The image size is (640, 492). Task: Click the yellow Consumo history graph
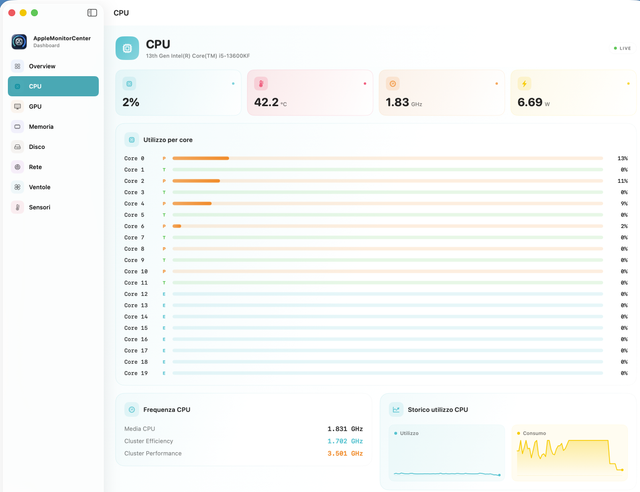pyautogui.click(x=570, y=453)
